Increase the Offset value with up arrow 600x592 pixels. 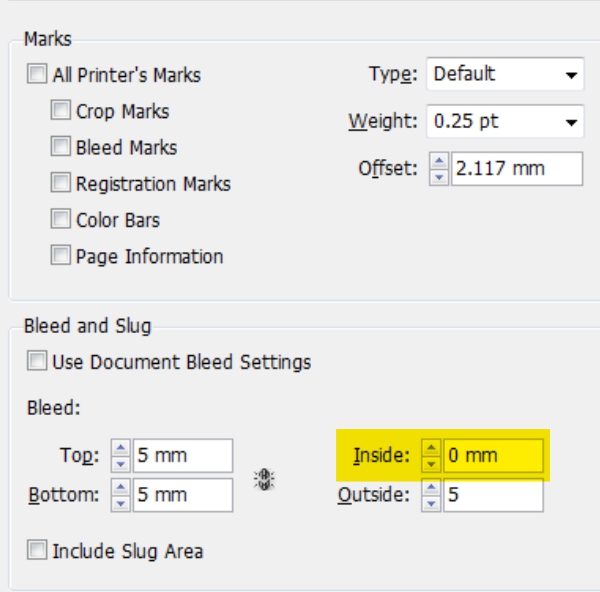439,162
